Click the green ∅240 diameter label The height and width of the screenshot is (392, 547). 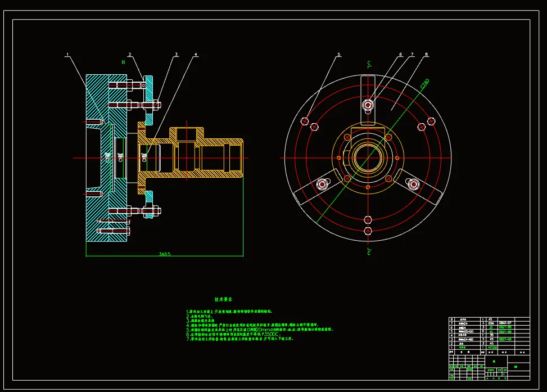click(424, 84)
